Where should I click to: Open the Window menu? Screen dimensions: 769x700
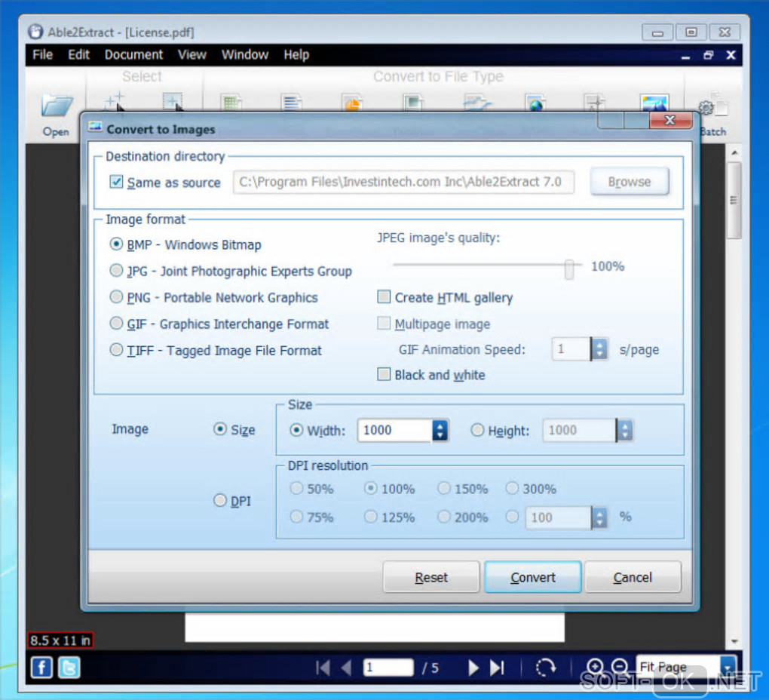click(x=245, y=54)
